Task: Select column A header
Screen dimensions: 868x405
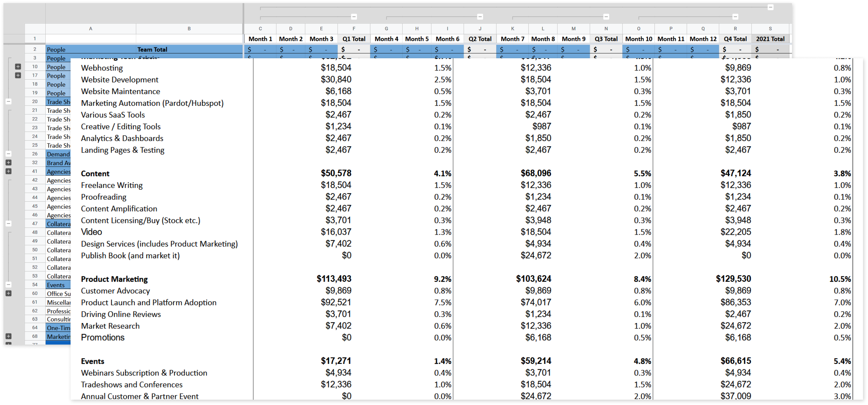Action: (x=91, y=29)
